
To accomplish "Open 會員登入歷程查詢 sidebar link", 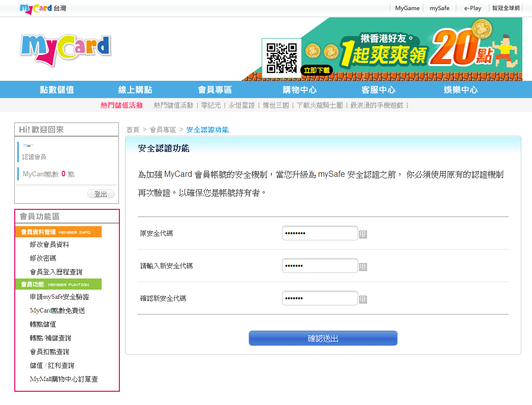I will [x=56, y=272].
